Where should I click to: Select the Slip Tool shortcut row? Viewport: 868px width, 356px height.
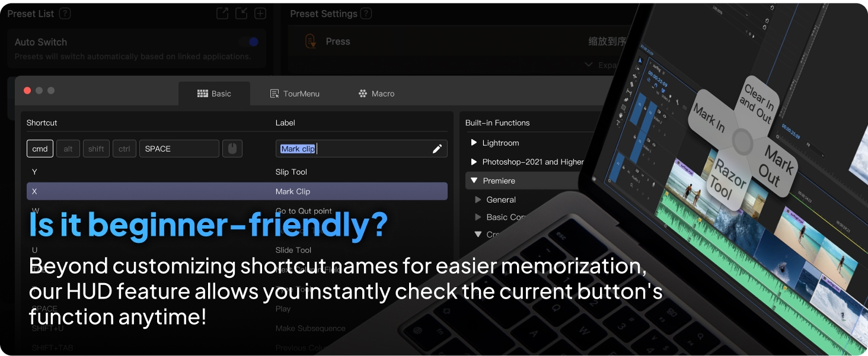[x=237, y=172]
